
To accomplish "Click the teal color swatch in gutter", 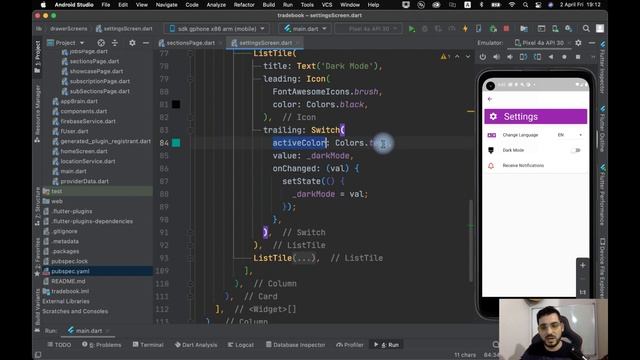I will tap(176, 143).
